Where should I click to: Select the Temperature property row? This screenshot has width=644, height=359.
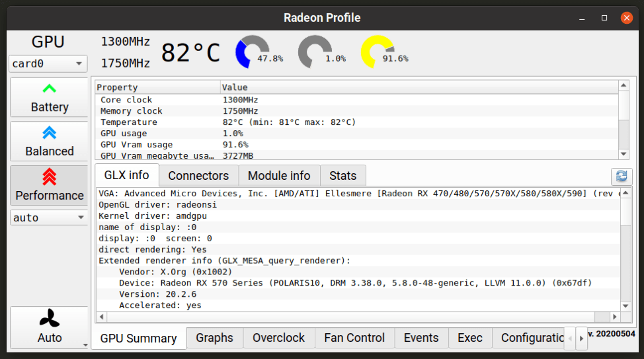pos(356,122)
